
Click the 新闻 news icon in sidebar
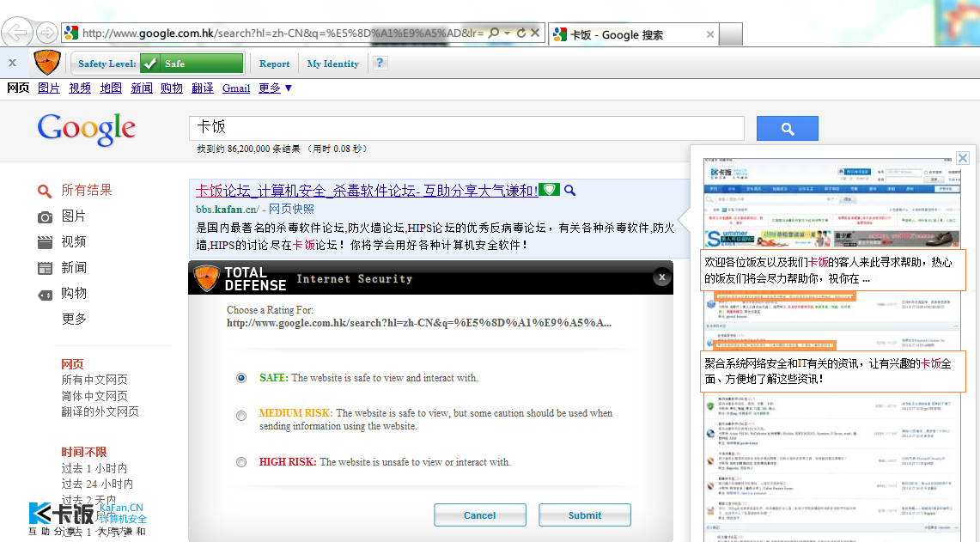pos(45,268)
